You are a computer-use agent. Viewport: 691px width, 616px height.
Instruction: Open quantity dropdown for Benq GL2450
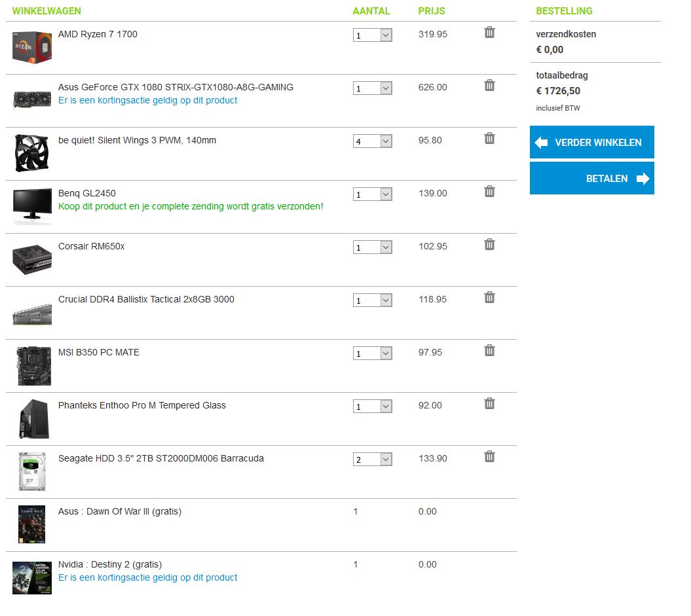coord(373,194)
